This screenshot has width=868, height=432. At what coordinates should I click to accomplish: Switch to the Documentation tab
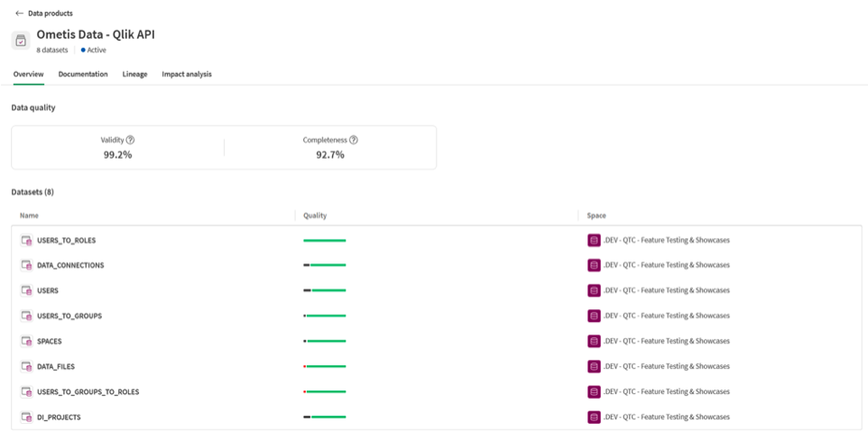[x=83, y=74]
